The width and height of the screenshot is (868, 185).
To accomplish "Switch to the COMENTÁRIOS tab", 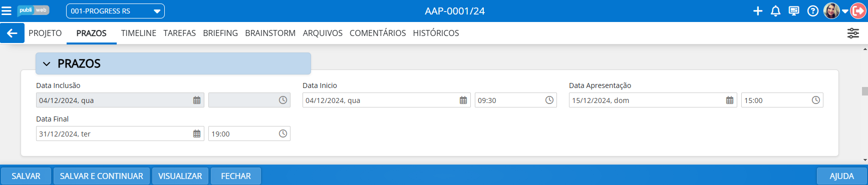I will pos(378,33).
